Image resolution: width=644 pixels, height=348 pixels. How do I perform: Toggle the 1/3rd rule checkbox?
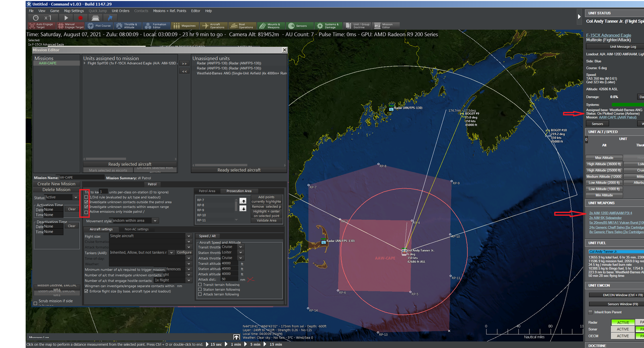point(86,197)
